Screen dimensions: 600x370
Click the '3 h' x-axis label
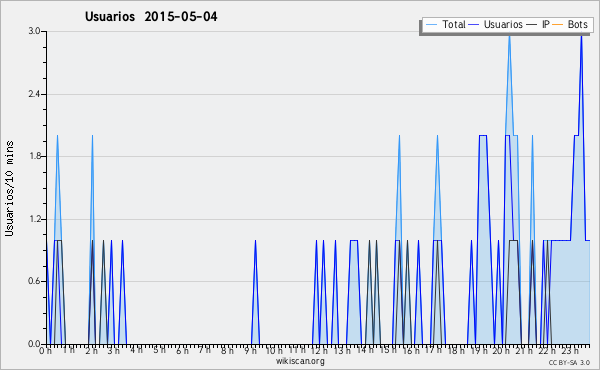point(114,350)
